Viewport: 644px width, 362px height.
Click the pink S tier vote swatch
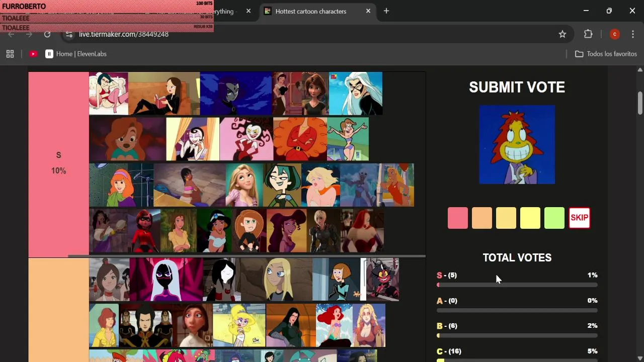point(458,218)
